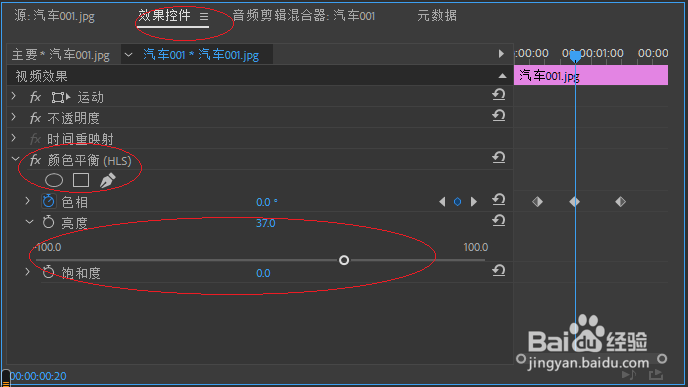Reset the 颜色平衡 (HLS) effect
Viewport: 688px width, 387px height.
click(498, 158)
